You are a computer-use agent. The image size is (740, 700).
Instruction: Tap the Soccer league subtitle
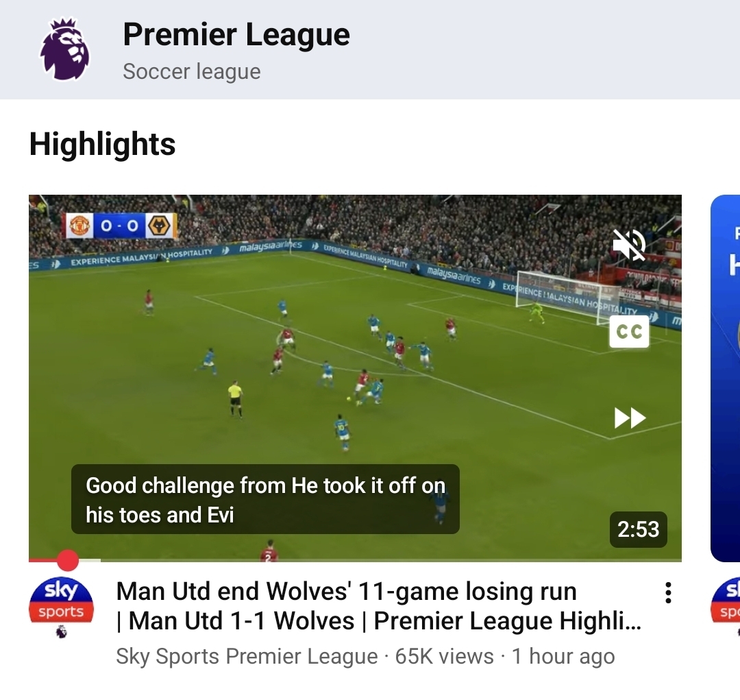click(x=192, y=72)
